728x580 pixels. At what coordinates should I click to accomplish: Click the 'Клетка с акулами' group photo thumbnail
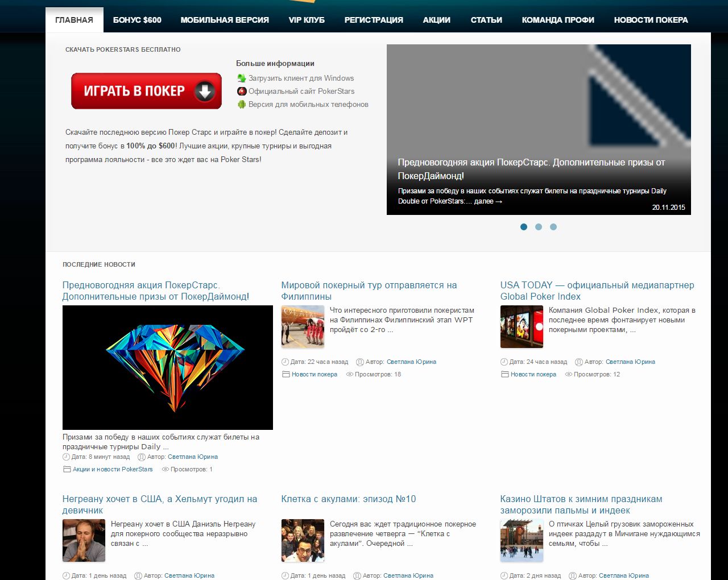303,541
